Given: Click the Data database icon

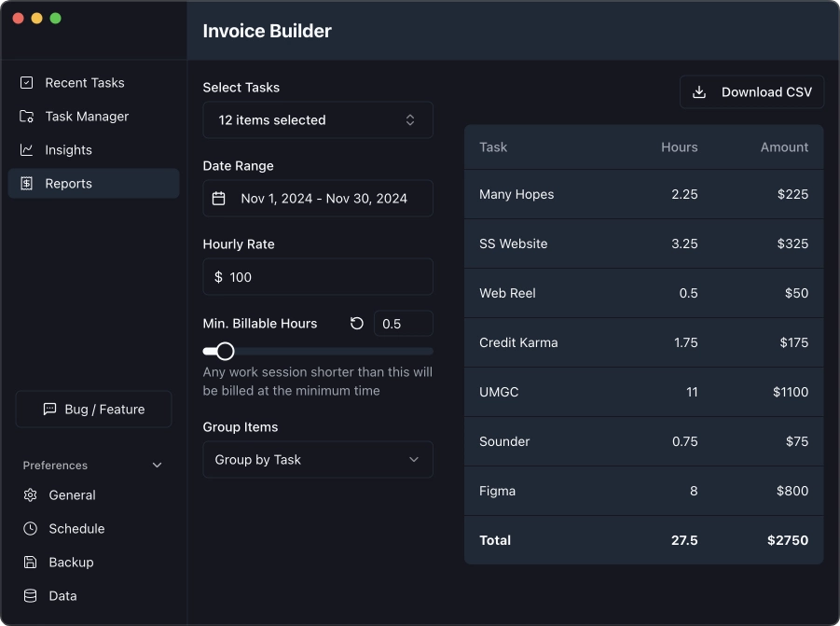Looking at the screenshot, I should click(x=31, y=595).
